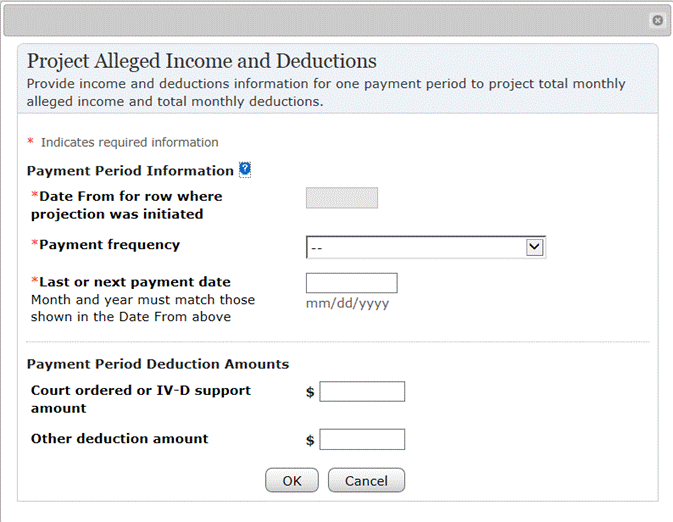Focus the Last or next payment date field
673x522 pixels.
[351, 283]
